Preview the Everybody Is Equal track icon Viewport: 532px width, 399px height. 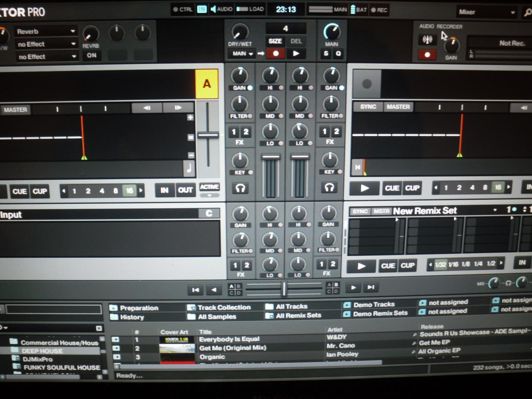tap(115, 339)
